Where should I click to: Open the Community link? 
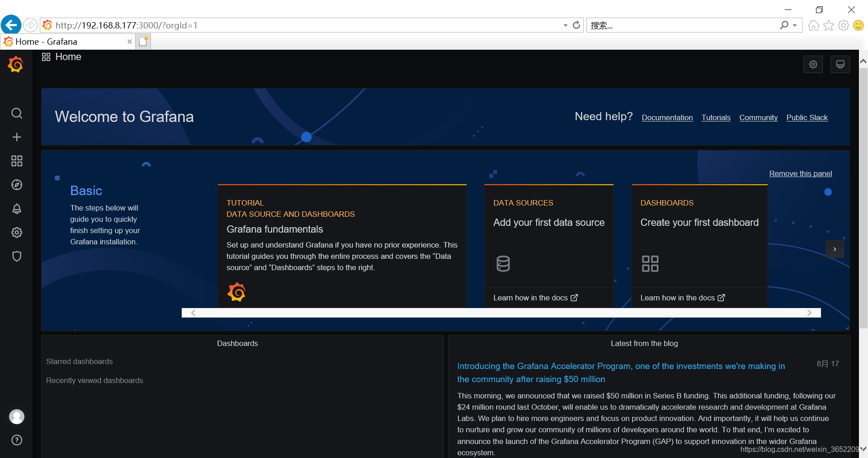tap(759, 117)
